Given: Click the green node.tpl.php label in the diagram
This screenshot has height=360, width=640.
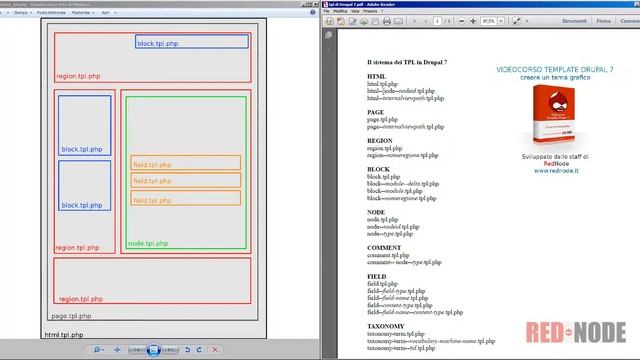Looking at the screenshot, I should point(148,243).
